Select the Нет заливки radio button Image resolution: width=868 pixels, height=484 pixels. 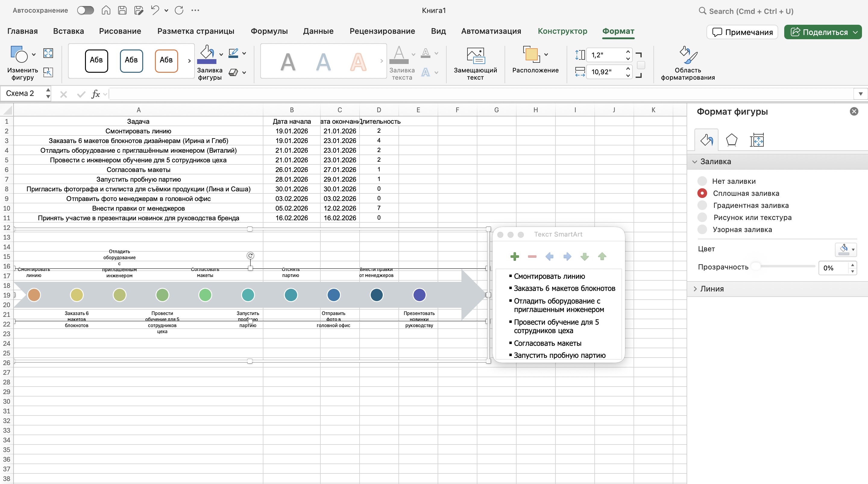(x=702, y=181)
